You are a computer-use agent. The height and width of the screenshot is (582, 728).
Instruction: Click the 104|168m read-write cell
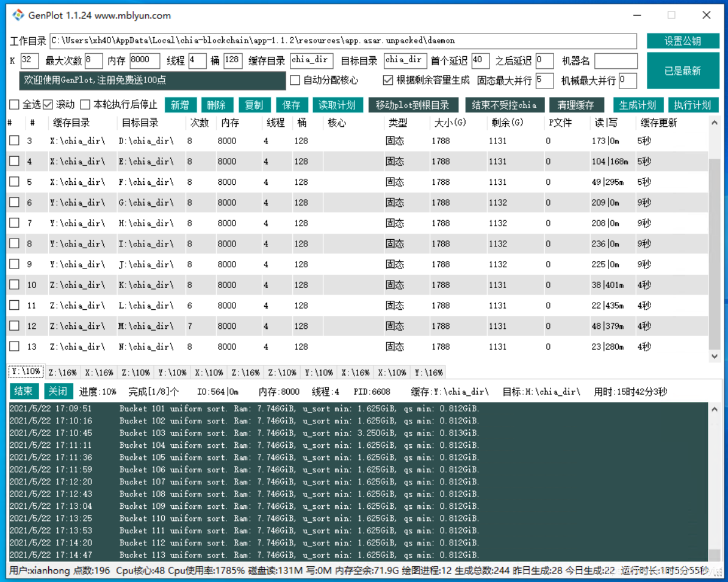click(610, 161)
